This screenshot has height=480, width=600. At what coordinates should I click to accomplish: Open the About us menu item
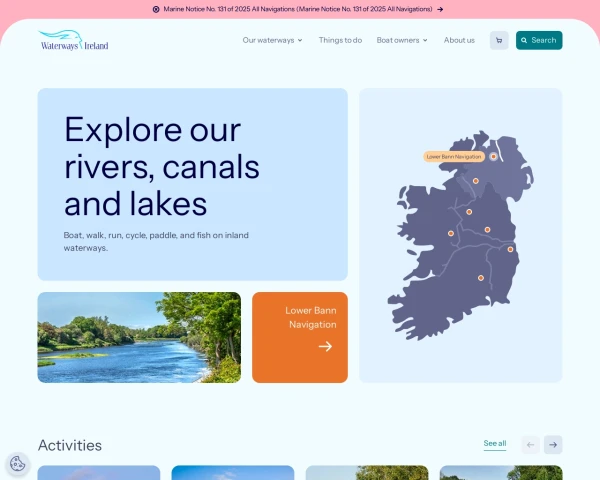pos(459,40)
